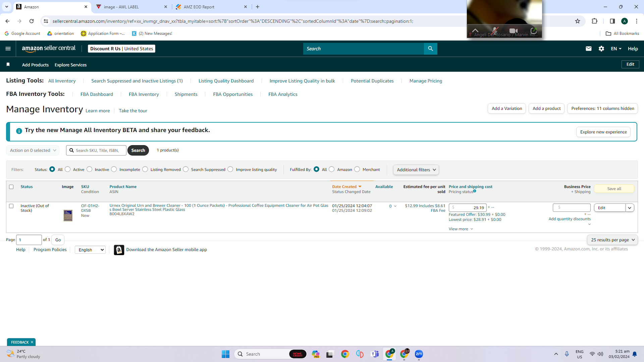The height and width of the screenshot is (362, 644).
Task: Select Fulfilled By Merchant radio button
Action: 357,169
